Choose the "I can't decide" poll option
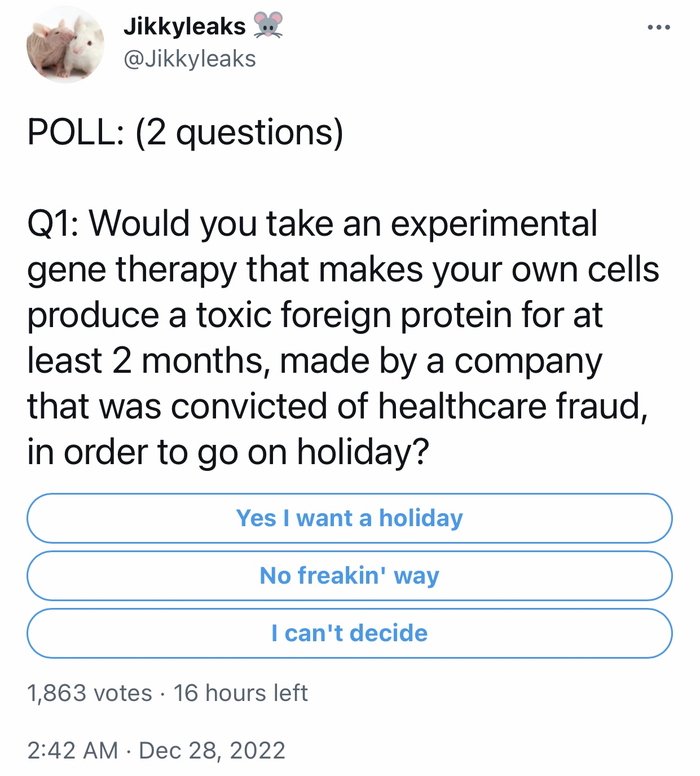The width and height of the screenshot is (700, 776). (350, 633)
